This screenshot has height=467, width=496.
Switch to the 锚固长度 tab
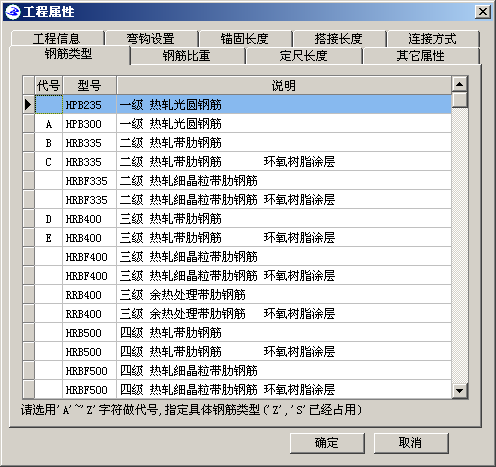point(245,39)
